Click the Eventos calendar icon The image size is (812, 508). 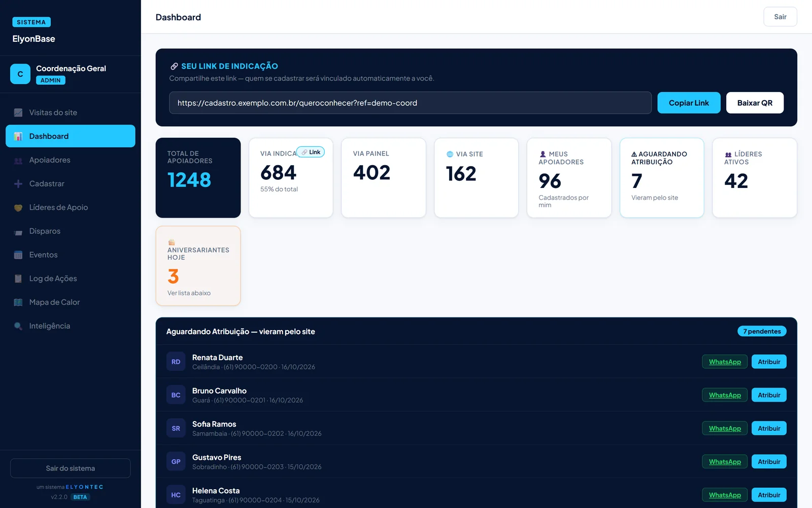(x=18, y=255)
